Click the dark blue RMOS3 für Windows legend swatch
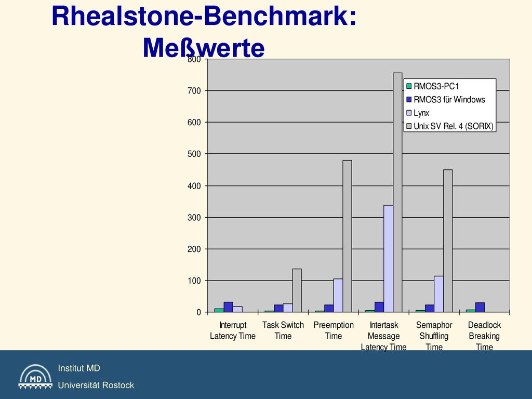 (x=409, y=99)
